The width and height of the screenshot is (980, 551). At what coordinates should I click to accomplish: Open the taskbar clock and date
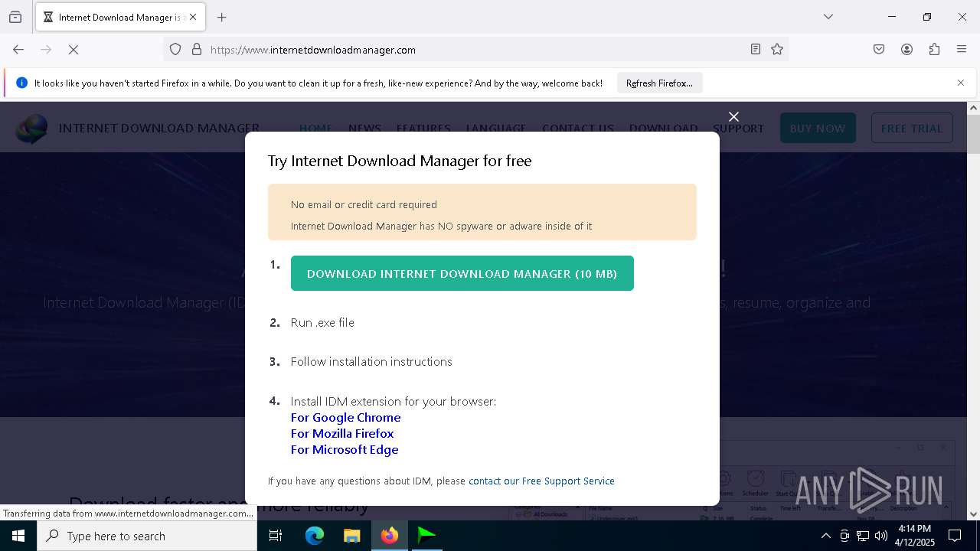915,536
